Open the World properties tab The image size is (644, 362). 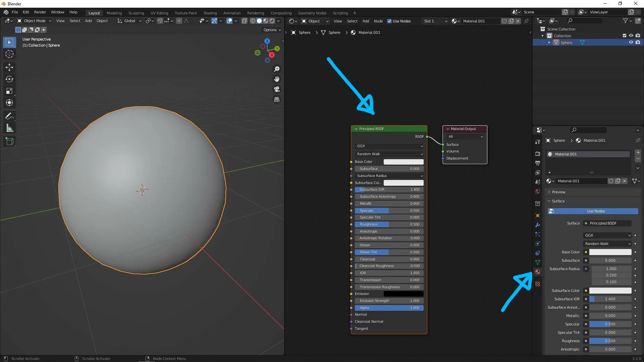click(538, 191)
